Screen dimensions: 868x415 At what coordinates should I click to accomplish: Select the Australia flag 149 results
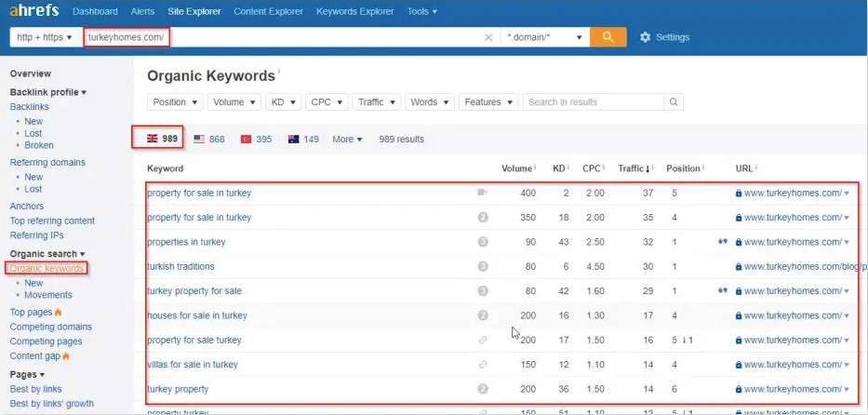pos(303,139)
